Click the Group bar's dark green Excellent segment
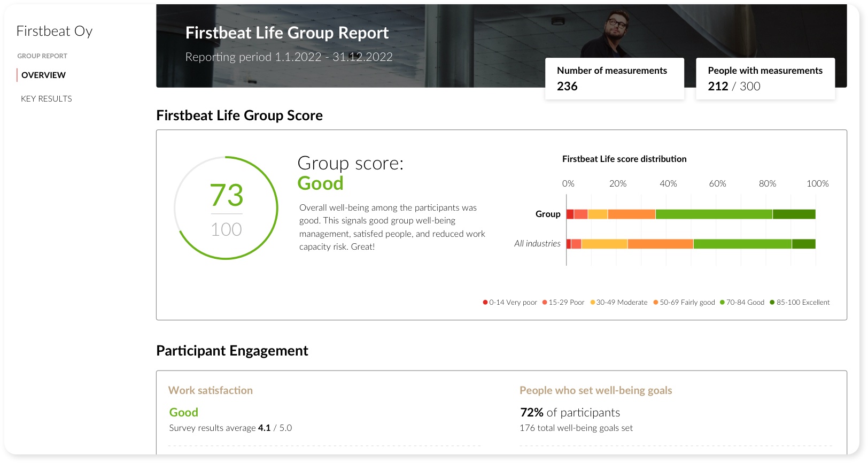This screenshot has height=463, width=868. pos(794,214)
